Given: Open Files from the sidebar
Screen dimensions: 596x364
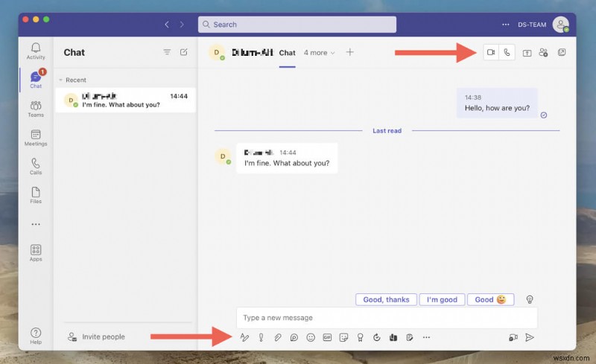Looking at the screenshot, I should pyautogui.click(x=36, y=195).
